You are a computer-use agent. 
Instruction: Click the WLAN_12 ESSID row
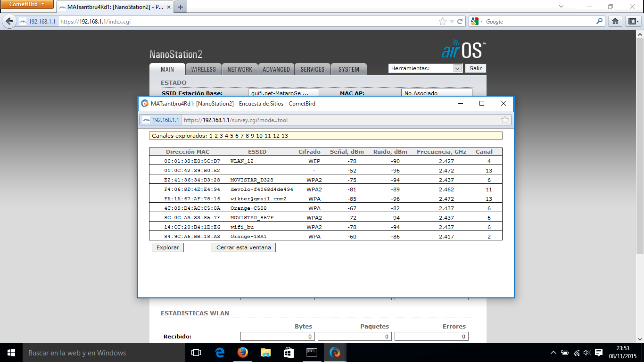pyautogui.click(x=326, y=161)
